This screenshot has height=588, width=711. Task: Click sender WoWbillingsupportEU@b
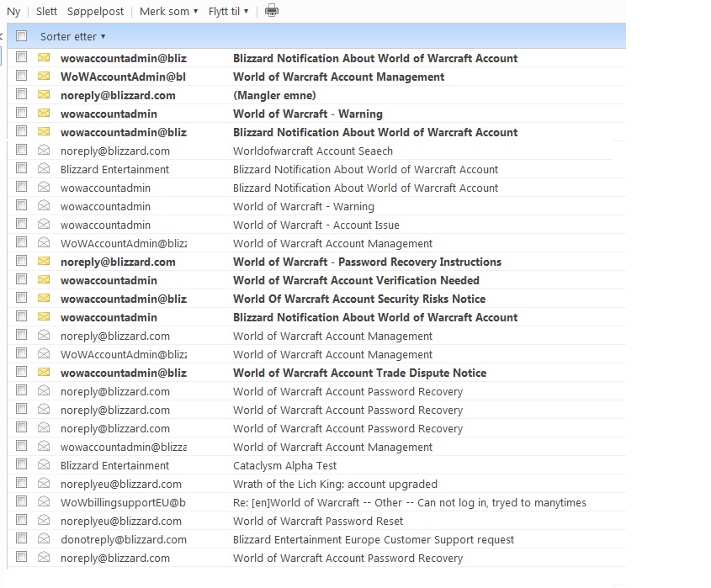123,503
